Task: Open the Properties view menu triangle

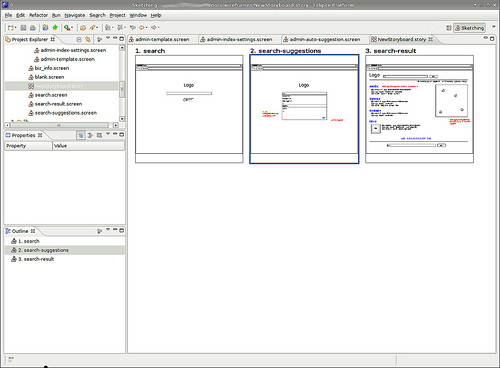Action: coord(108,134)
